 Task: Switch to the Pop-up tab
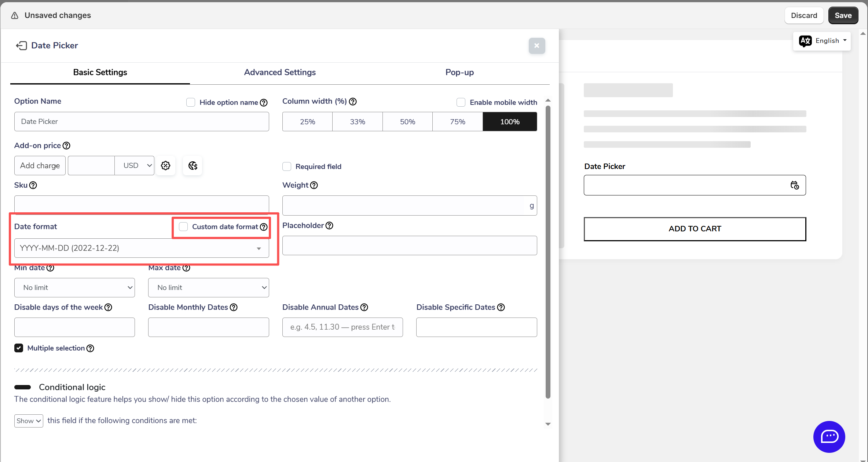click(x=459, y=72)
